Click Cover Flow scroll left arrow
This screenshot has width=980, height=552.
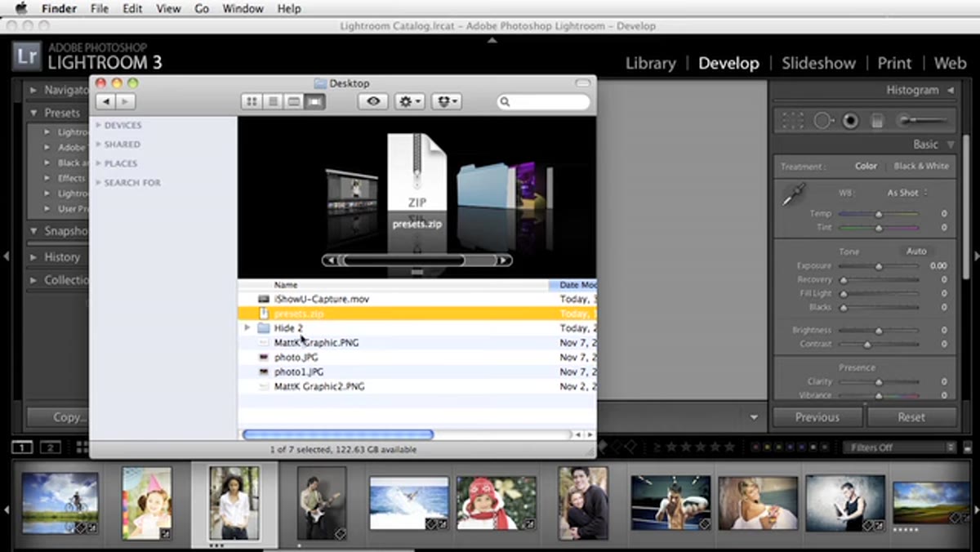click(329, 260)
